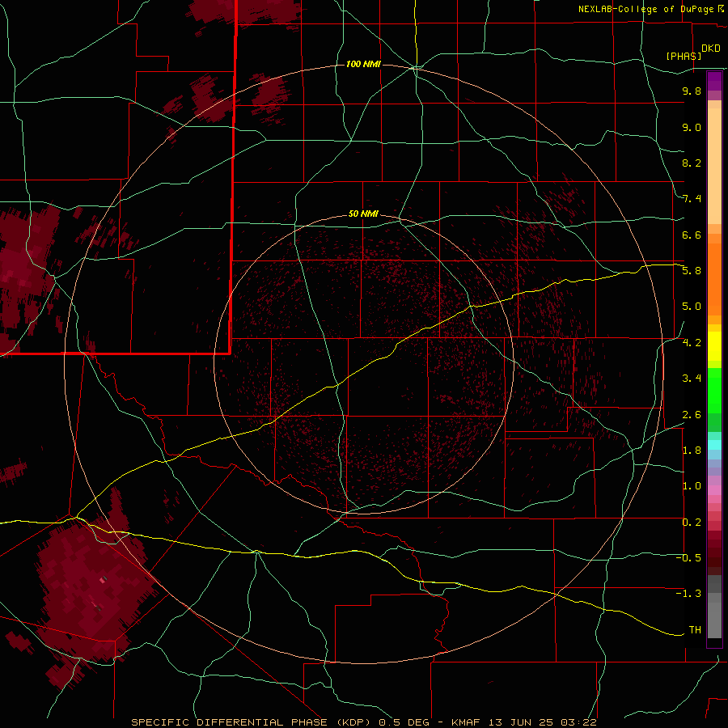Click the TH threshold label
728x728 pixels.
pyautogui.click(x=695, y=630)
